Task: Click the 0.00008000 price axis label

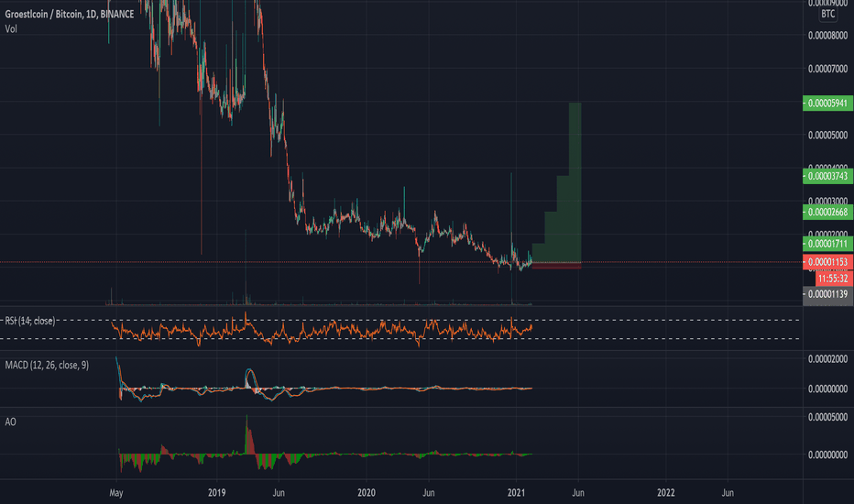Action: (827, 36)
